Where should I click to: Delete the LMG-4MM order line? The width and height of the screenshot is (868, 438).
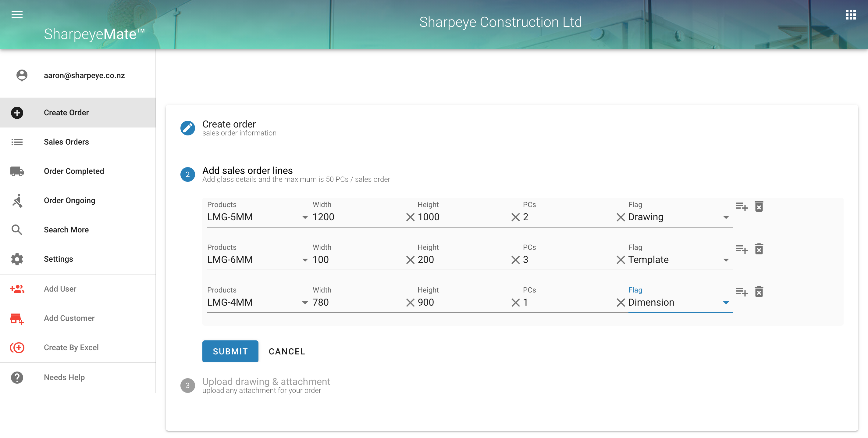coord(759,292)
